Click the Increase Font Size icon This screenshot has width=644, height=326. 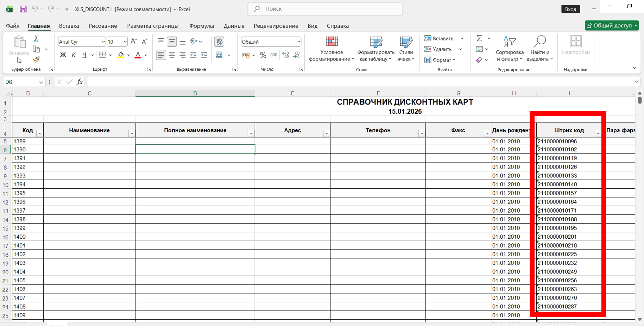[x=134, y=42]
